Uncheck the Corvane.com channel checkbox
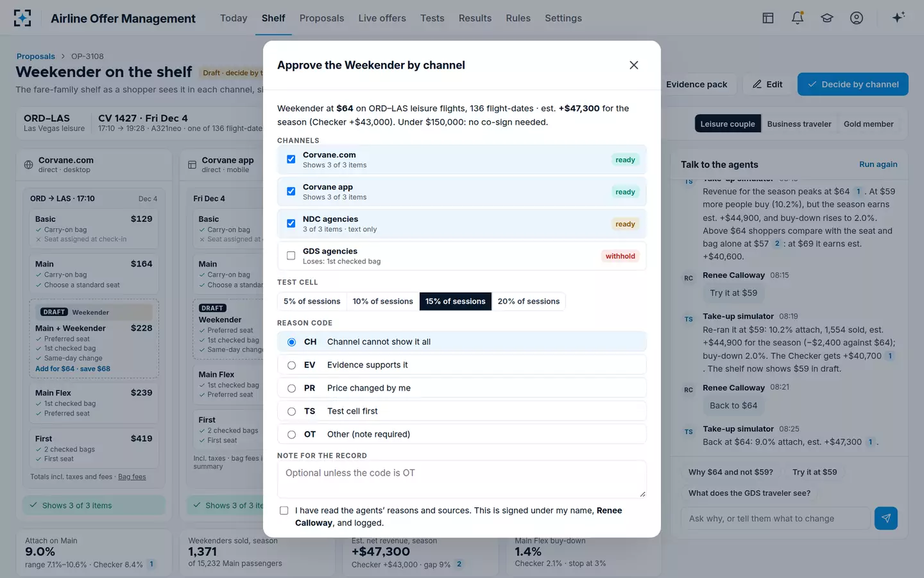Screen dimensions: 924x578 291,159
